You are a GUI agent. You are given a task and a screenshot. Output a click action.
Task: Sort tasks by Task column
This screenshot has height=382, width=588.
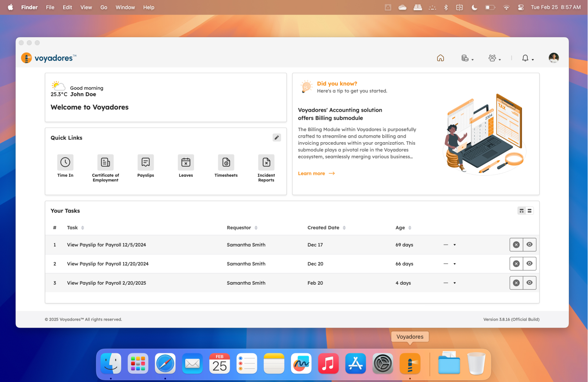tap(83, 228)
